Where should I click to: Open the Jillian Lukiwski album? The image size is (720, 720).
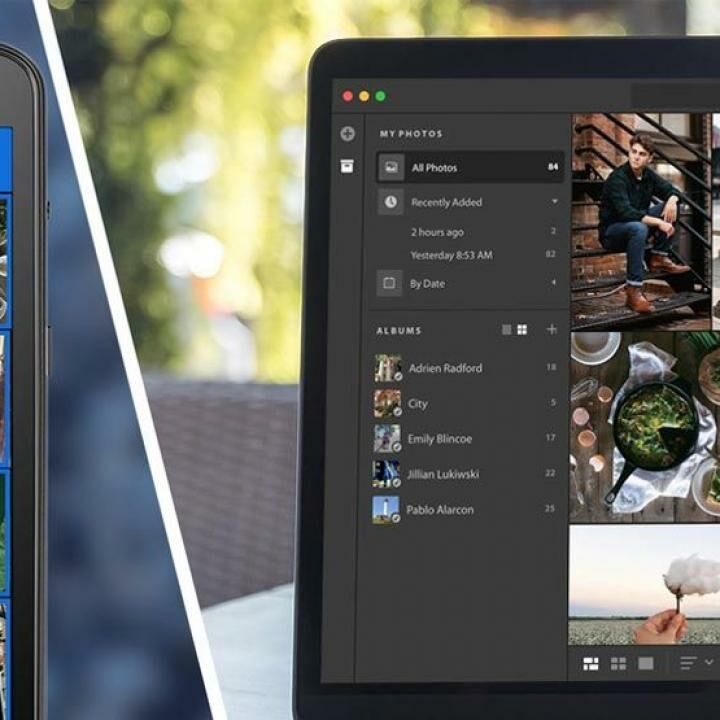click(x=465, y=474)
